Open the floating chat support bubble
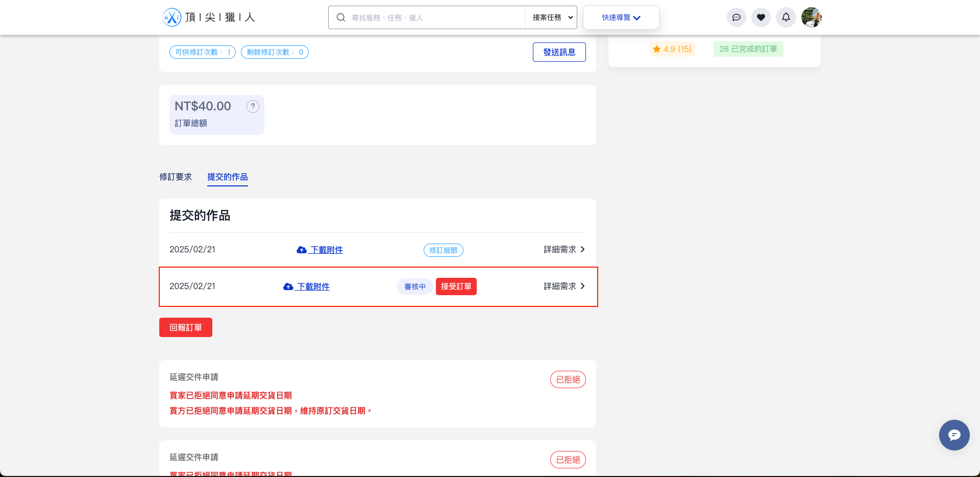The width and height of the screenshot is (980, 477). [954, 435]
